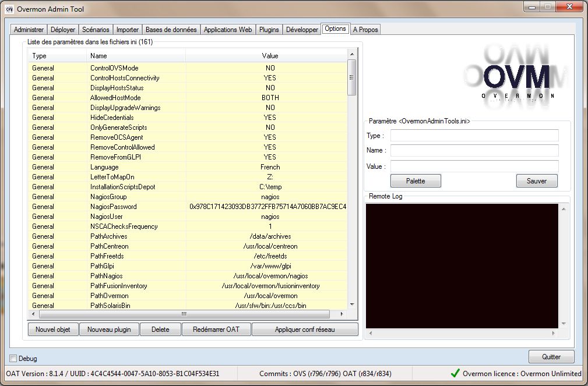Select the NSCAChecksFrequency row
The width and height of the screenshot is (588, 386).
click(x=188, y=226)
